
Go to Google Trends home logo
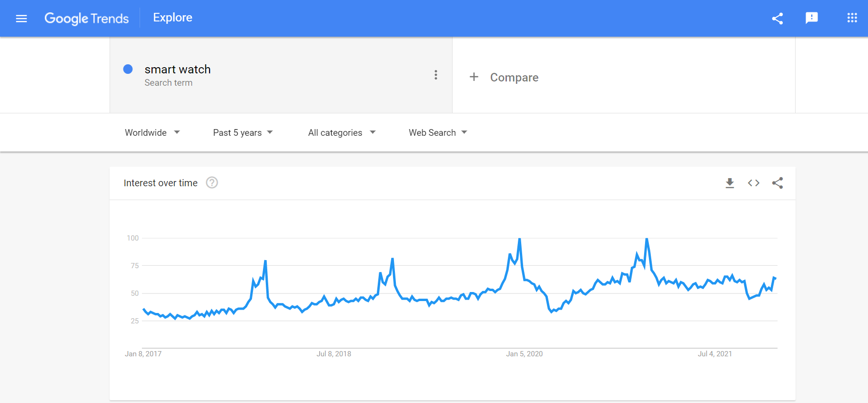pos(87,19)
